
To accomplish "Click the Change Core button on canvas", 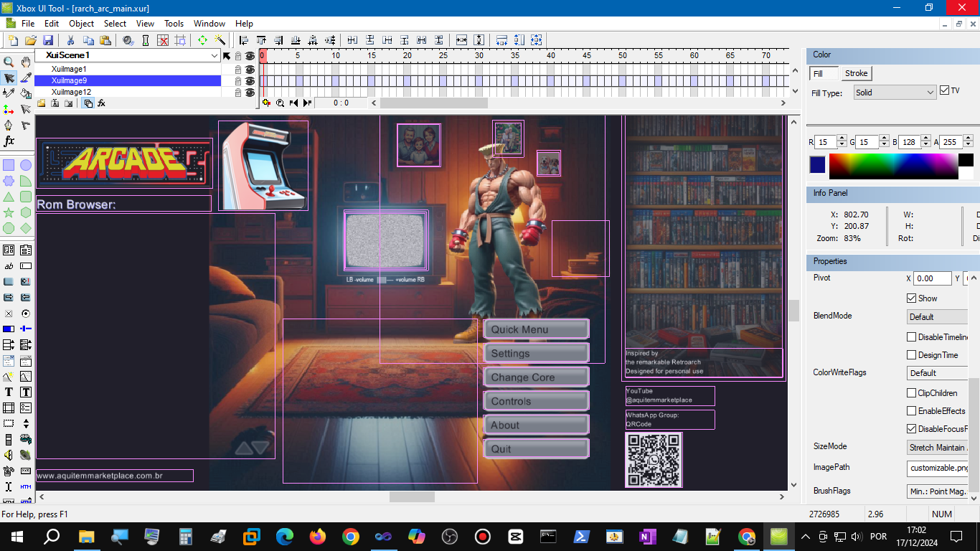I will (537, 377).
